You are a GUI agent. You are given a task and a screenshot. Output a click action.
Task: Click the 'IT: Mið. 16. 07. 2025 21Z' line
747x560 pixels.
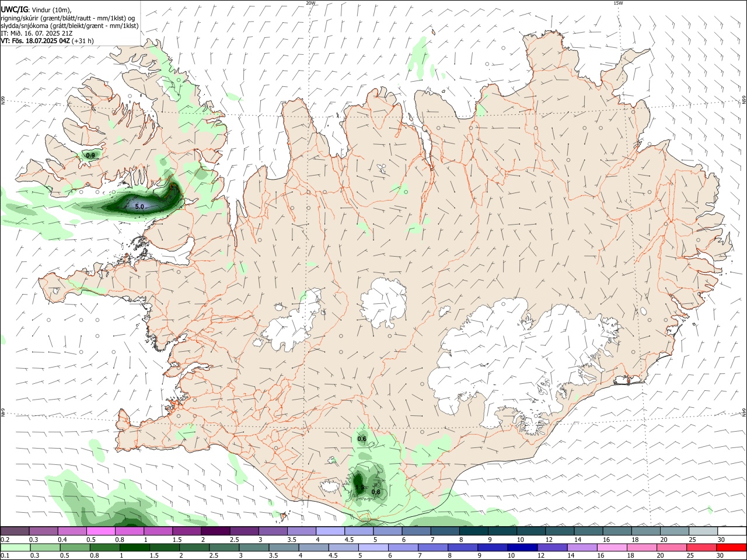37,33
